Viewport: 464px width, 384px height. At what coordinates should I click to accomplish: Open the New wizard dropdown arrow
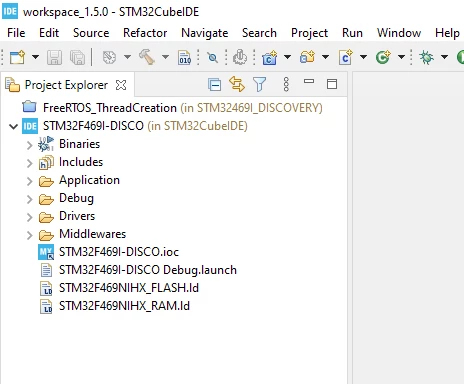point(35,57)
